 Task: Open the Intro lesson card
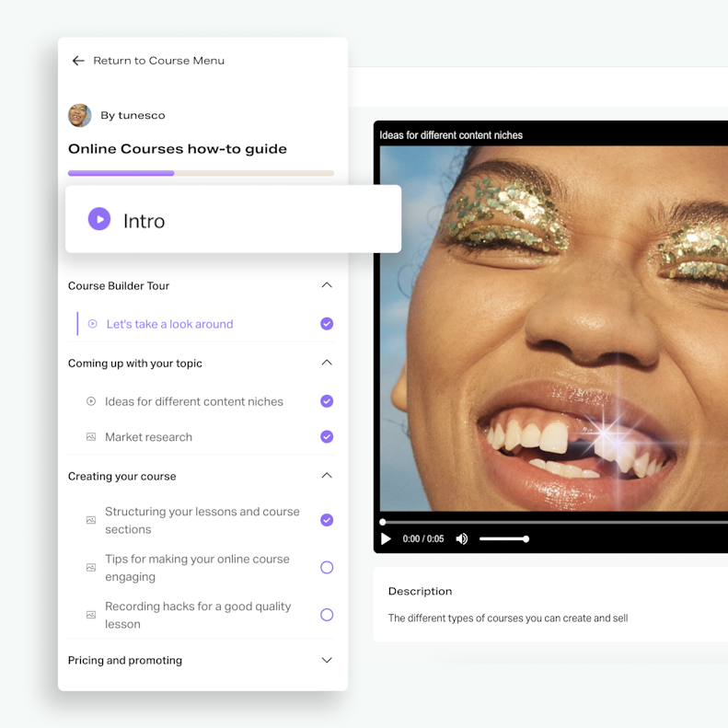pos(233,219)
